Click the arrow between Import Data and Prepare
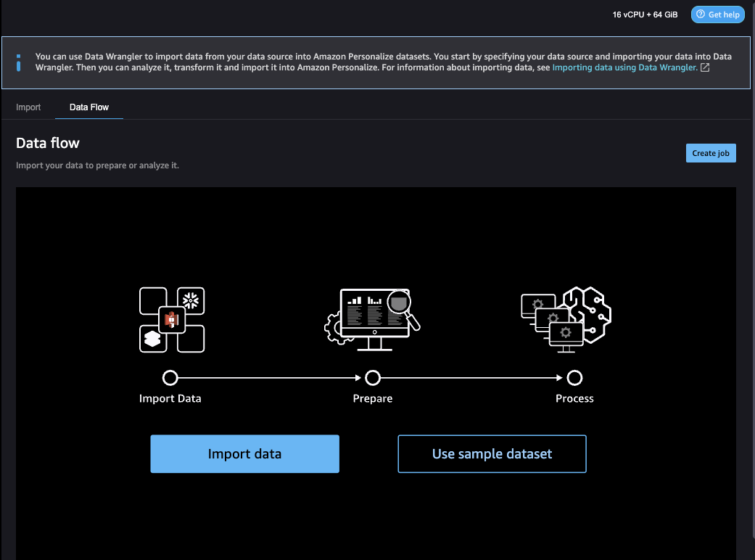The height and width of the screenshot is (560, 755). click(x=272, y=378)
